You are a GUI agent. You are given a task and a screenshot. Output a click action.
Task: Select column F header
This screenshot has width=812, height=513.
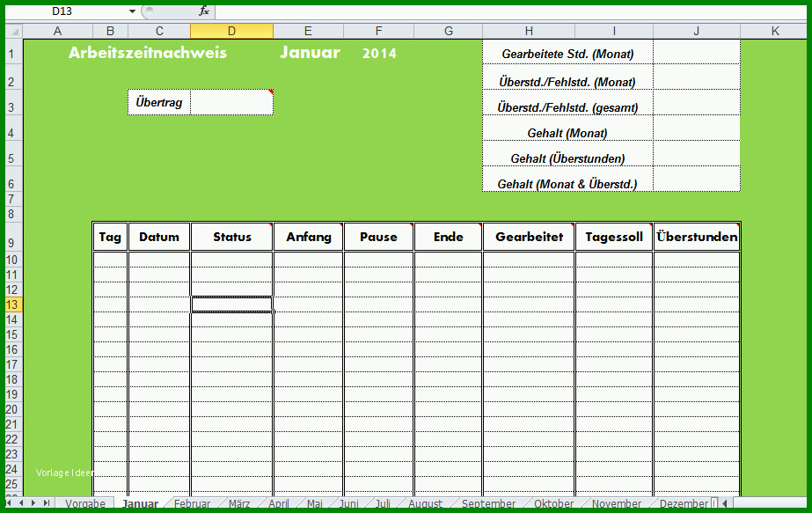(378, 31)
